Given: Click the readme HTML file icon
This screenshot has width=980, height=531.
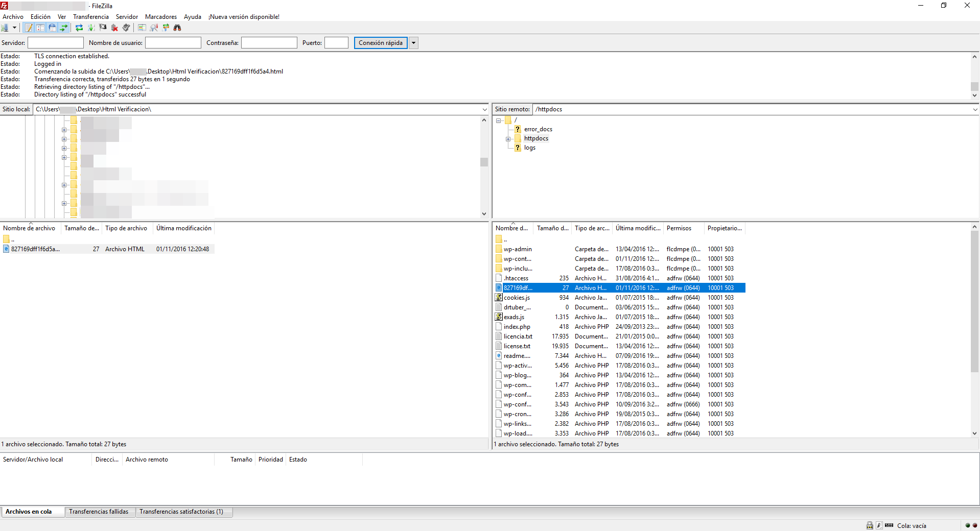Looking at the screenshot, I should click(x=499, y=356).
